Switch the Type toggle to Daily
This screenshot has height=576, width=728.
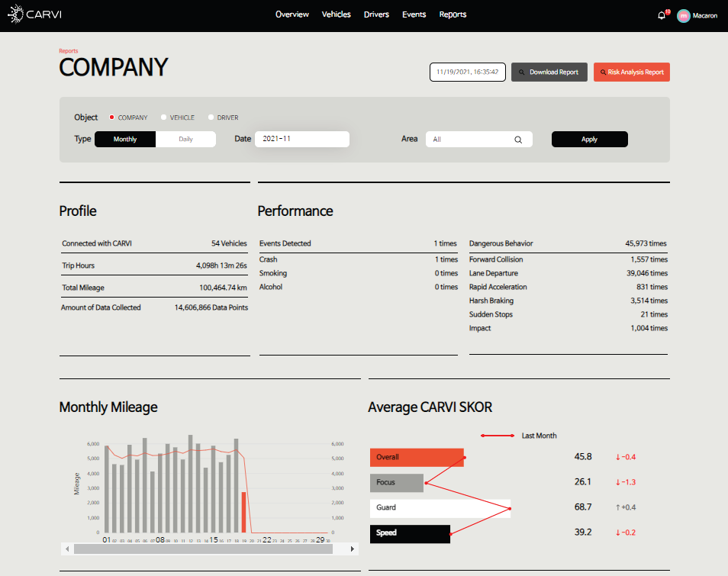click(x=185, y=140)
